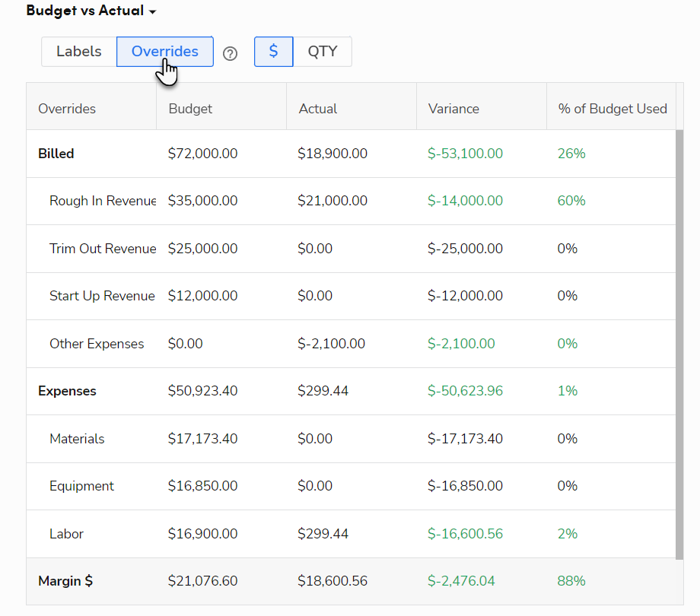Click Start Up budget $12,000.00

tap(202, 296)
